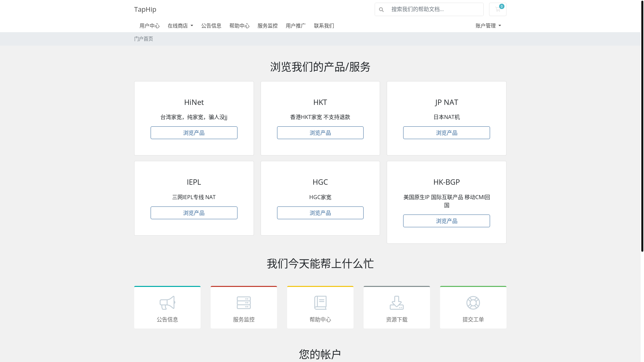This screenshot has width=644, height=362.
Task: Click the megaphone icon for 公告信息
Action: click(167, 303)
